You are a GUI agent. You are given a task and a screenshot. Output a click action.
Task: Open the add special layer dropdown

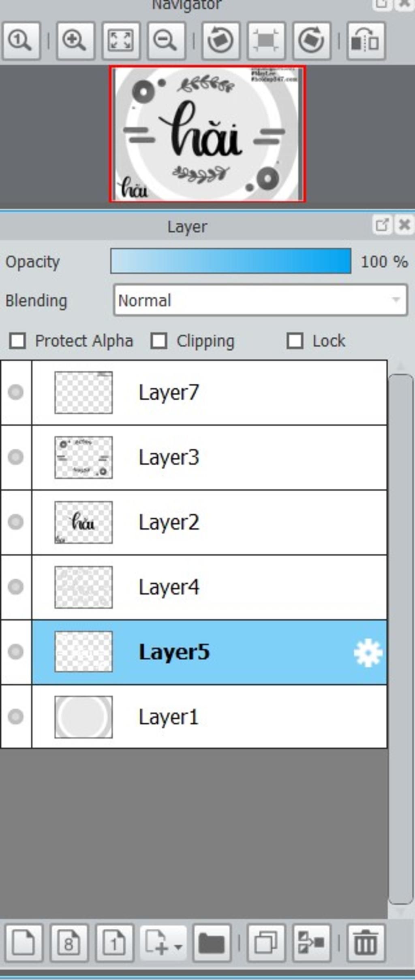click(x=163, y=943)
